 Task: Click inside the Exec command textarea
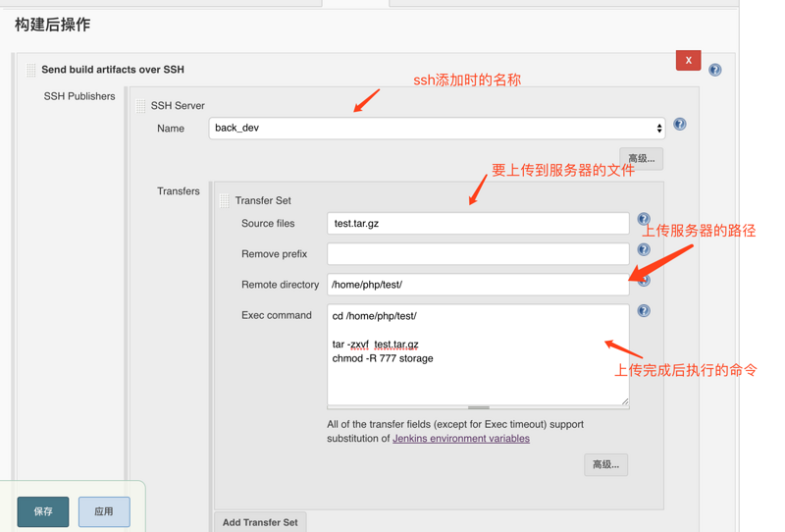click(478, 354)
